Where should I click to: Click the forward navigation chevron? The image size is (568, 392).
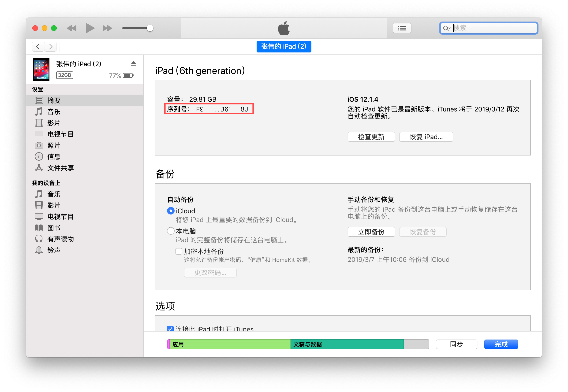point(51,46)
